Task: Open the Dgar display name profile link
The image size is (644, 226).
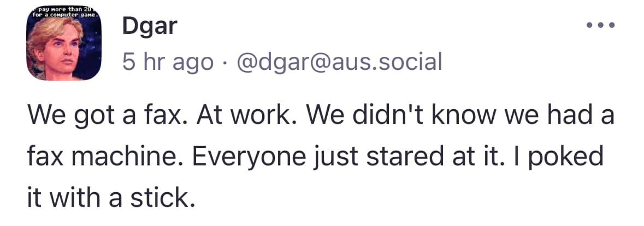Action: tap(150, 27)
